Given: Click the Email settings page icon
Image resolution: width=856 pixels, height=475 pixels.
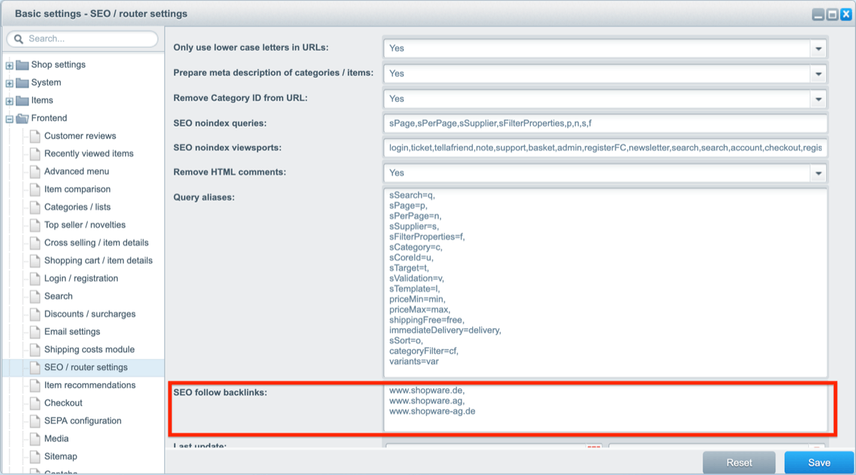Looking at the screenshot, I should (x=35, y=332).
